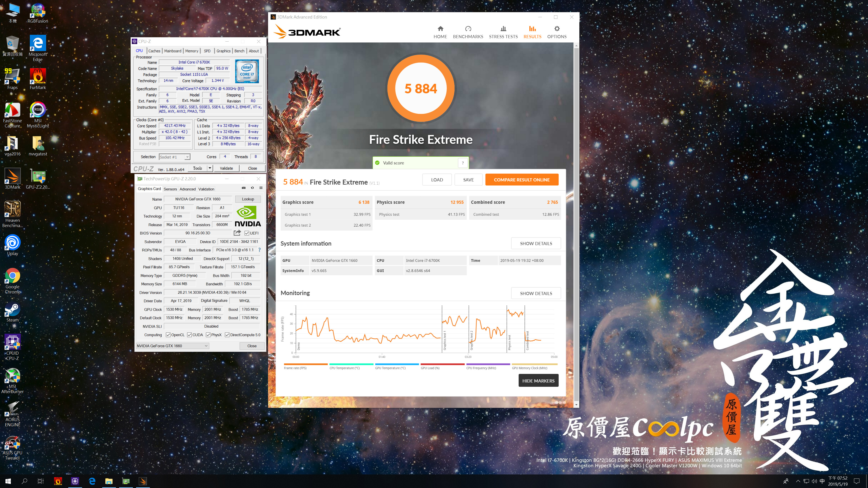Switch to Caches tab in CPU-Z
Image resolution: width=868 pixels, height=488 pixels.
tap(154, 51)
